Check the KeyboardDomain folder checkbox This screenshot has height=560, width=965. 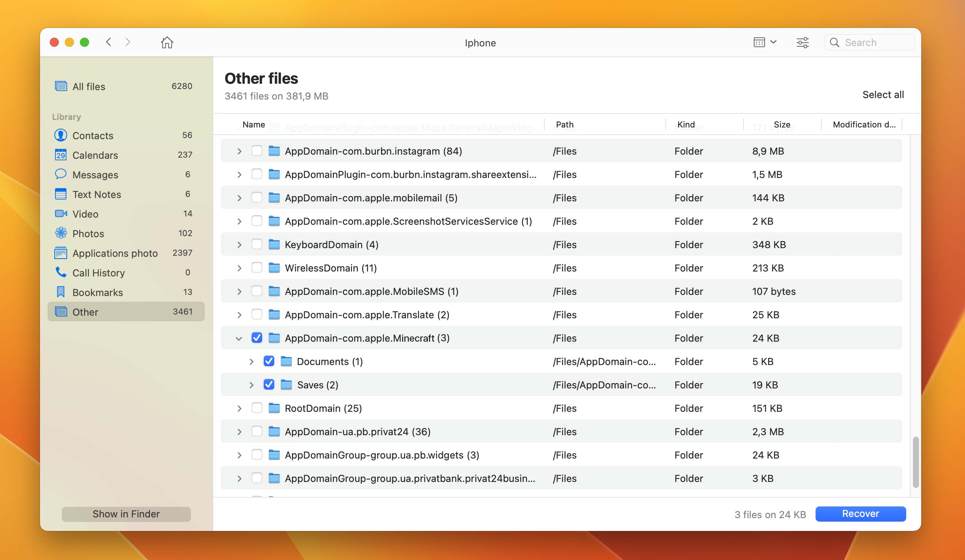(257, 245)
